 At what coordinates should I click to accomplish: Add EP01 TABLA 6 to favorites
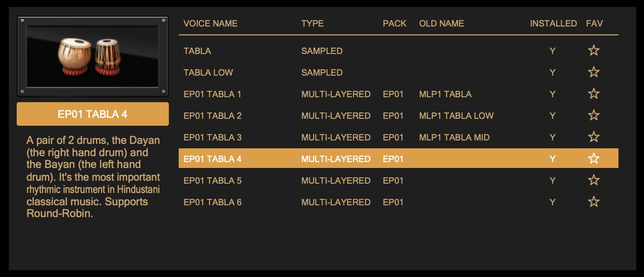tap(593, 202)
